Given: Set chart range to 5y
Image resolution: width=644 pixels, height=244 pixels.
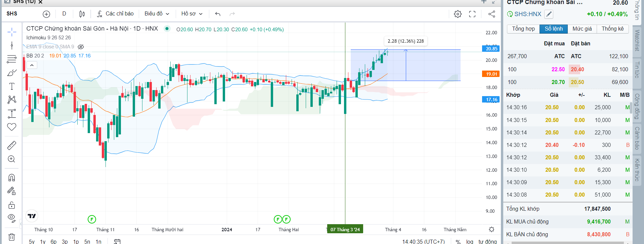Looking at the screenshot, I should coord(32,242).
